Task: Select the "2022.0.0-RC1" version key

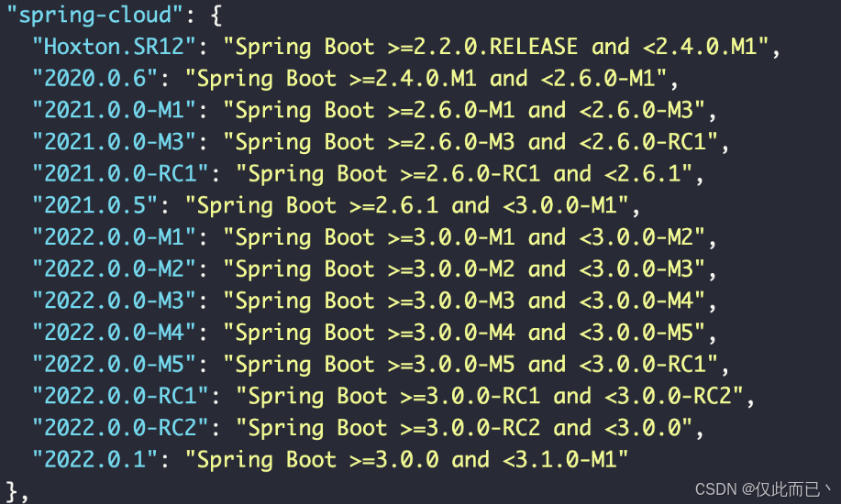Action: pos(121,396)
